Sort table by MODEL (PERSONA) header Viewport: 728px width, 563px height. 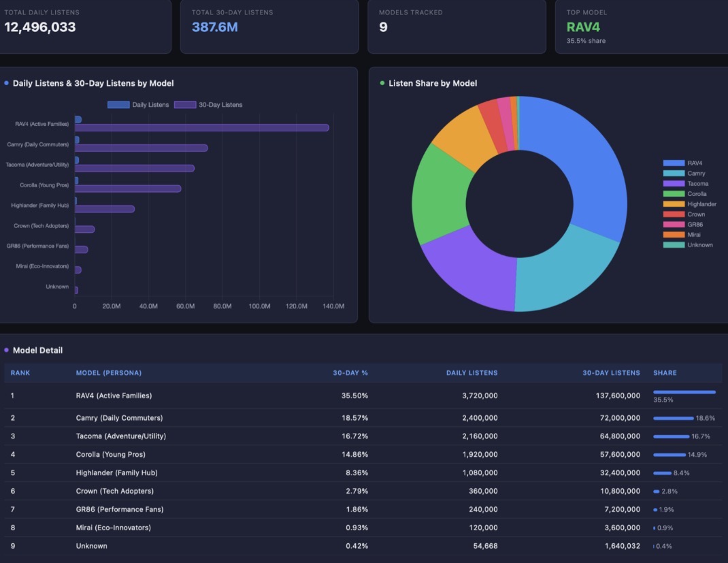pos(109,373)
